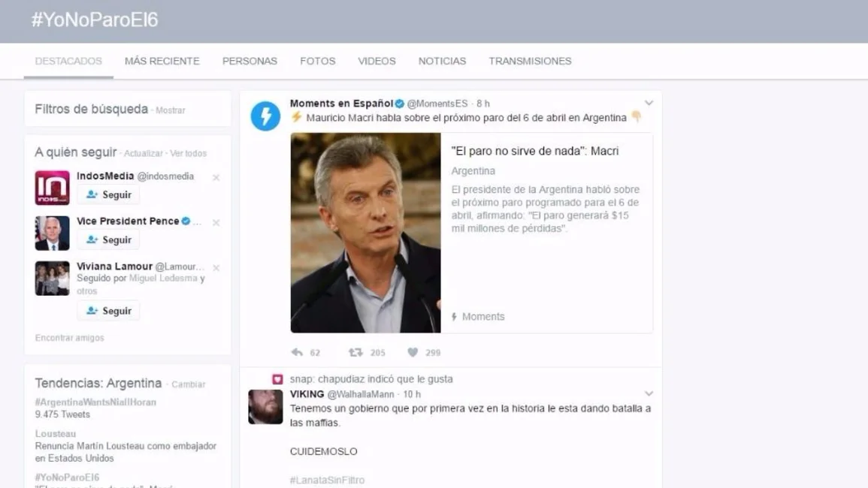Click the Viviana Lamour account name
Viewport: 868px width, 488px height.
click(x=114, y=266)
